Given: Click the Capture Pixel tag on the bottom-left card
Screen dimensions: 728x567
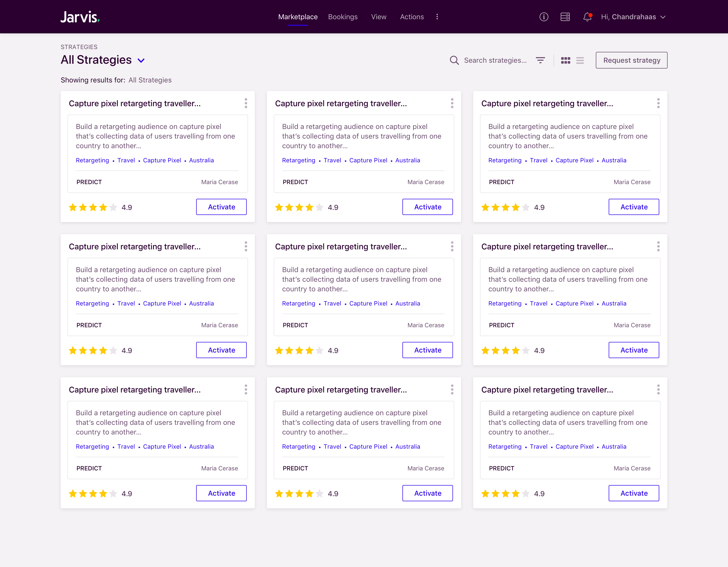Looking at the screenshot, I should 162,447.
